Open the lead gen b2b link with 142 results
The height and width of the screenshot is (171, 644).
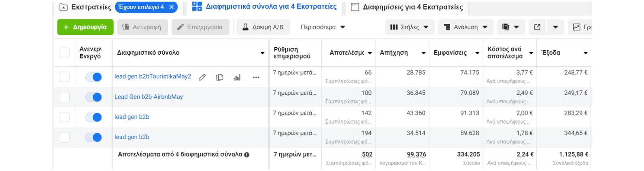pos(132,117)
